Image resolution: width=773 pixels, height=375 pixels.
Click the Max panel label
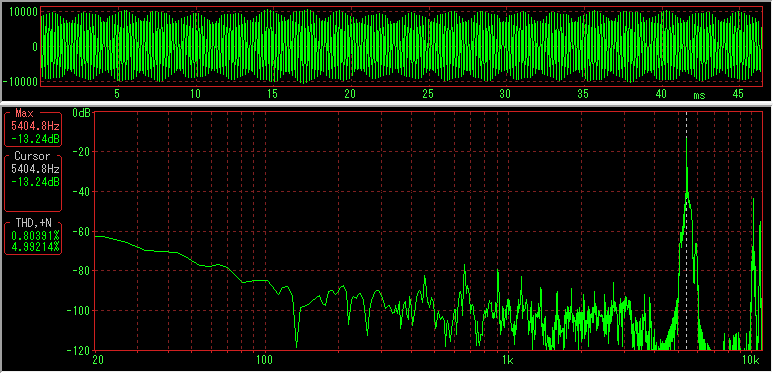[24, 114]
